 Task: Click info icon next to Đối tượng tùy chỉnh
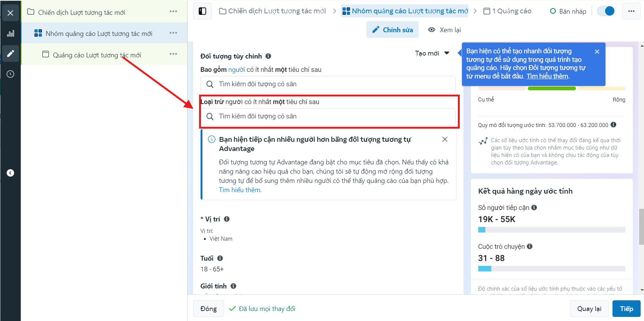268,56
